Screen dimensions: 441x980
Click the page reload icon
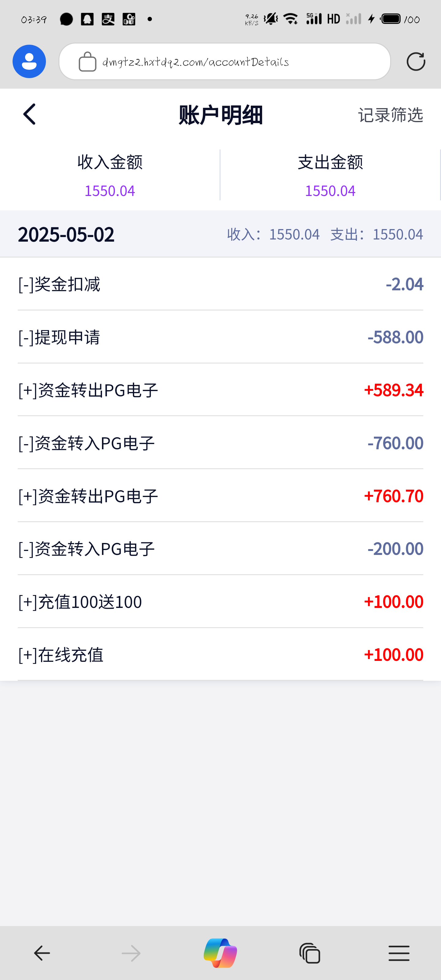pyautogui.click(x=416, y=62)
